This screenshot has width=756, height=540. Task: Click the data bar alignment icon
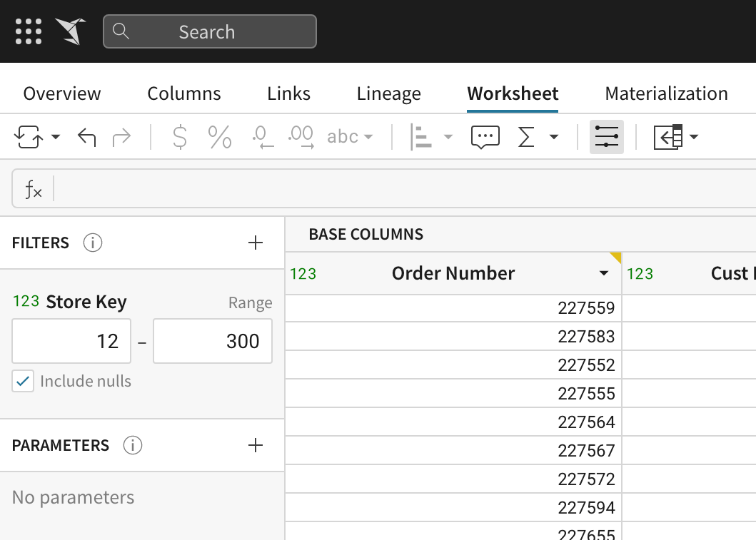click(421, 137)
